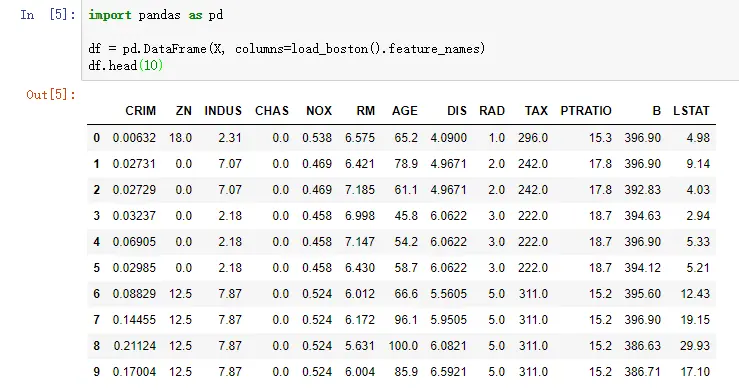Screen dimensions: 739x390
Task: Click the RAD column header
Action: [x=492, y=111]
